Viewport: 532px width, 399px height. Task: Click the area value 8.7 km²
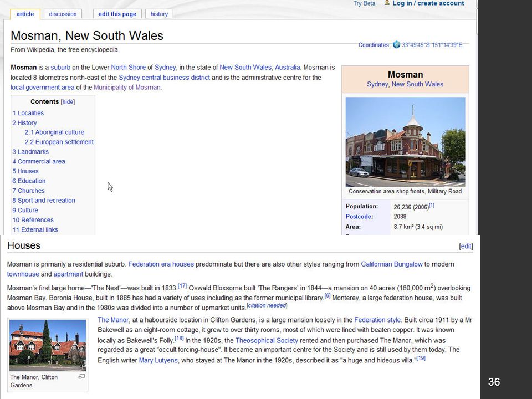pyautogui.click(x=418, y=227)
